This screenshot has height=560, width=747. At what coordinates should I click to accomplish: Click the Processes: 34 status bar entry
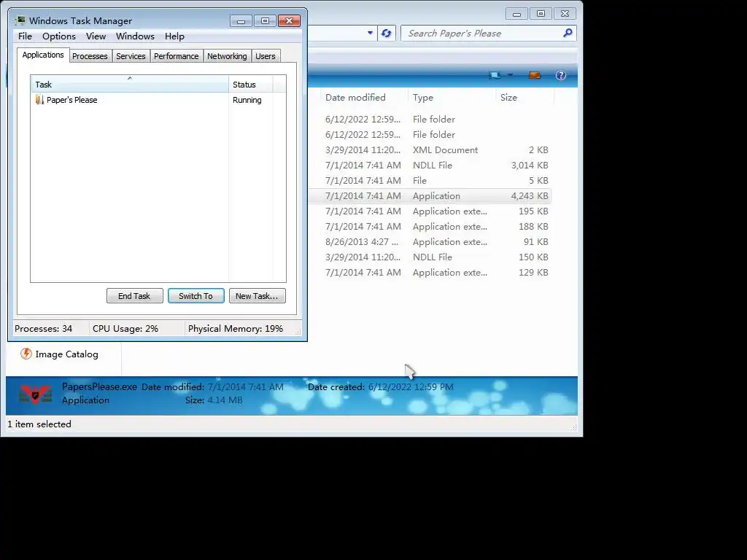[x=43, y=329]
